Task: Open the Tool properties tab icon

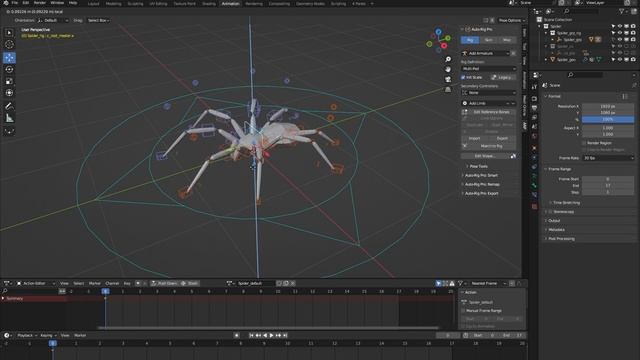Action: 534,87
